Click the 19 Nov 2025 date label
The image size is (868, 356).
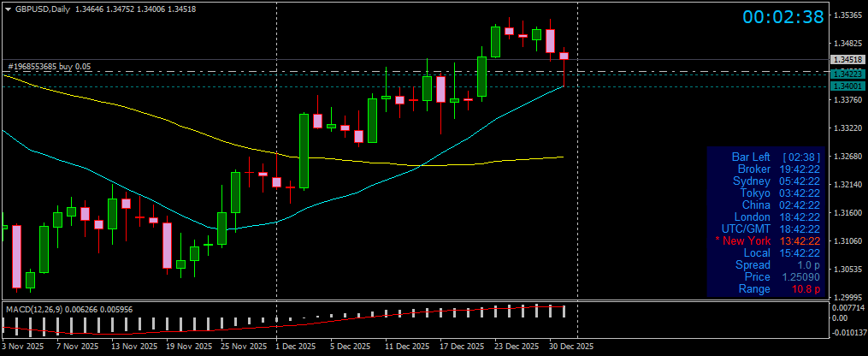coord(187,347)
